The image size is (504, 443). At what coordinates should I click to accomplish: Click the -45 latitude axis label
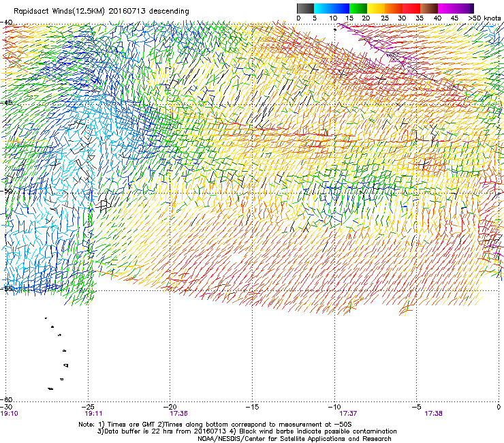(x=6, y=103)
